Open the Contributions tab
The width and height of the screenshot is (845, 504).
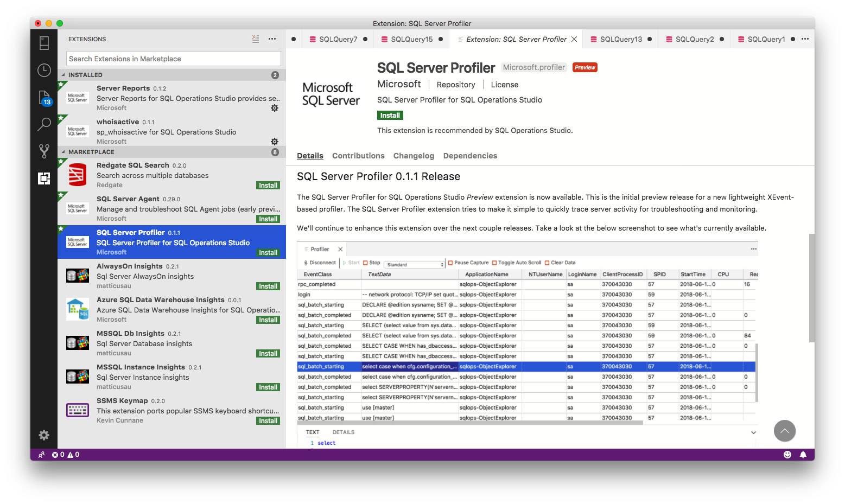tap(358, 156)
